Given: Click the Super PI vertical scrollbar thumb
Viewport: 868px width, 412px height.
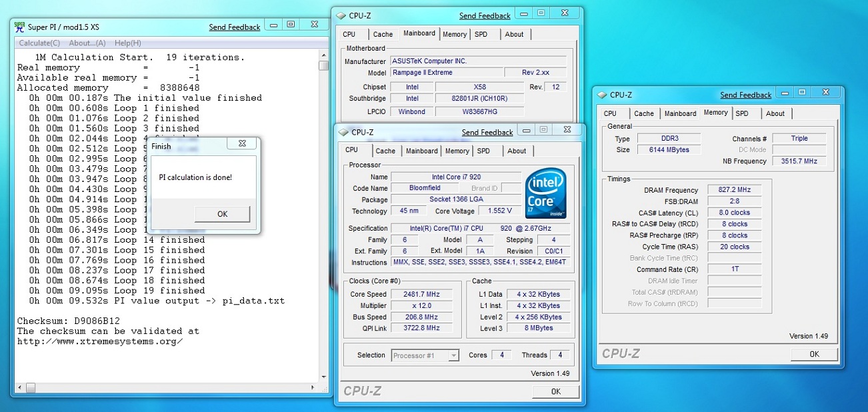Looking at the screenshot, I should 323,65.
